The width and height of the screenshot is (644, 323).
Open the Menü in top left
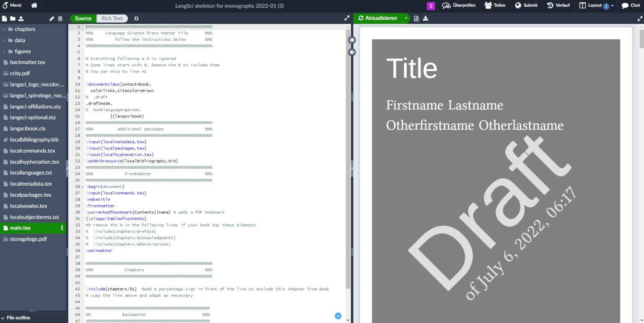pos(12,5)
